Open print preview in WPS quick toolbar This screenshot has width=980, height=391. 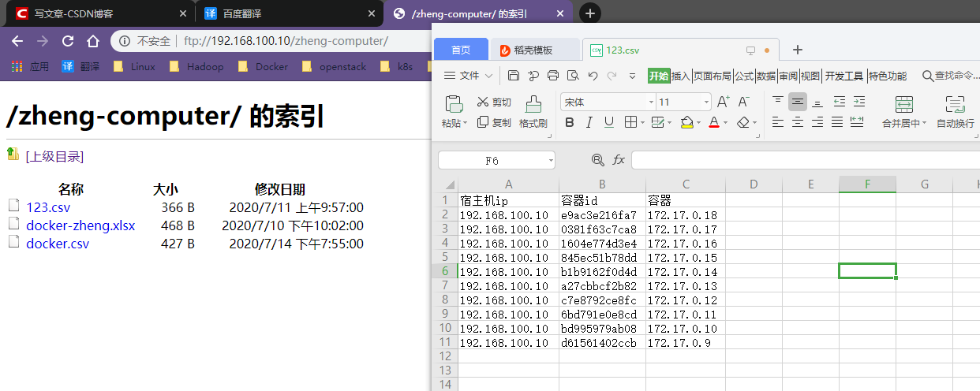[573, 76]
